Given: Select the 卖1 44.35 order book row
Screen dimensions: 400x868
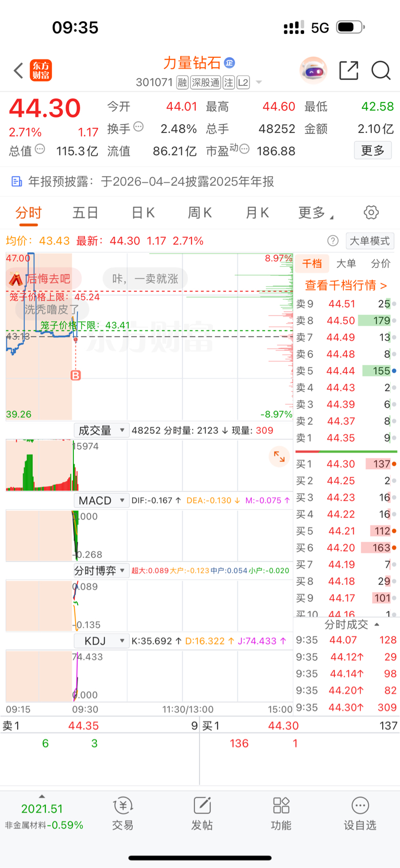Looking at the screenshot, I should [346, 438].
